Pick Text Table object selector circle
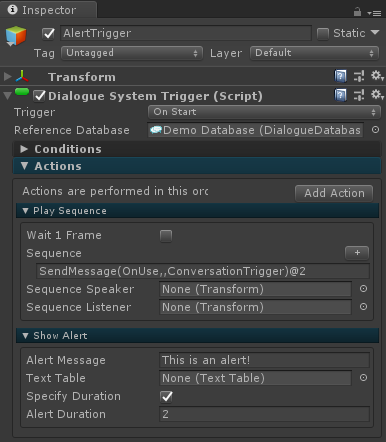This screenshot has height=442, width=386. tap(363, 378)
